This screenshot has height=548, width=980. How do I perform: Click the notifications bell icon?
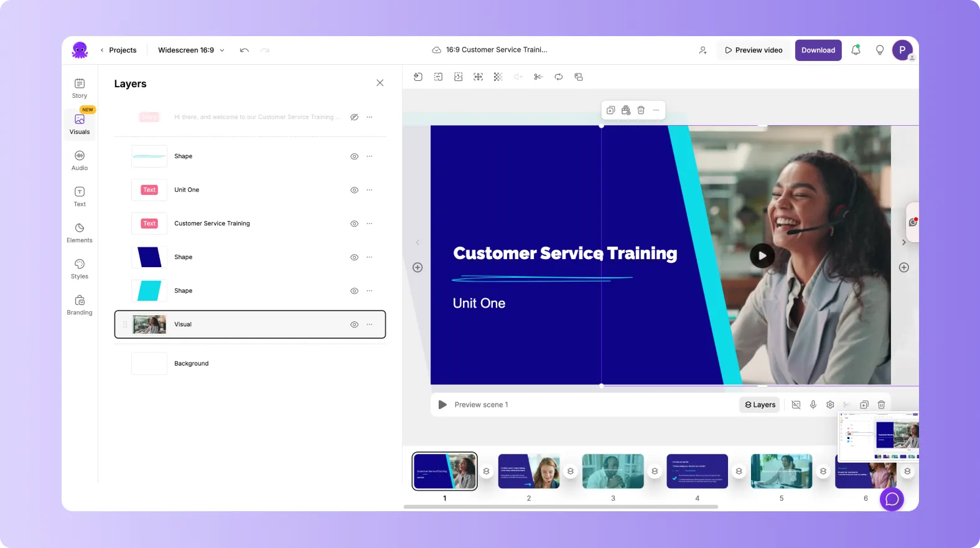(x=856, y=50)
